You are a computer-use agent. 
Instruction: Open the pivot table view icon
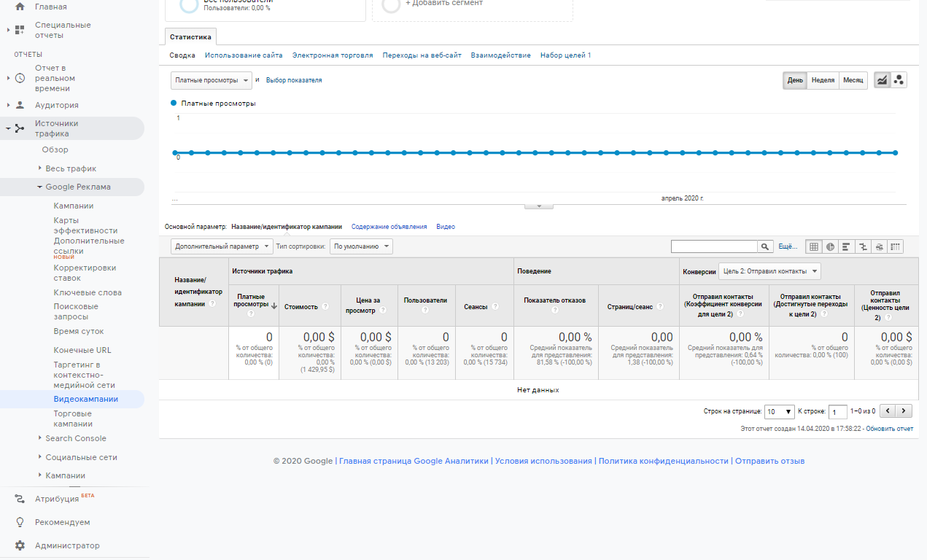(x=896, y=246)
